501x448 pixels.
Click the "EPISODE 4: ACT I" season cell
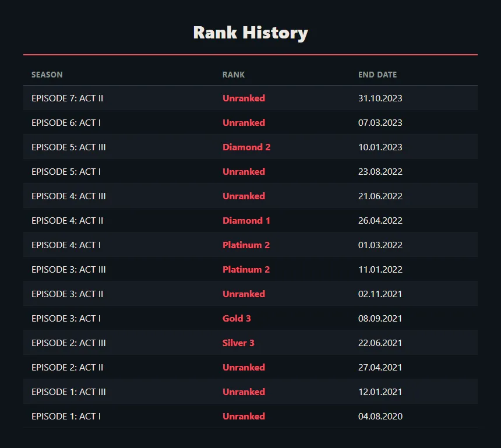(66, 245)
